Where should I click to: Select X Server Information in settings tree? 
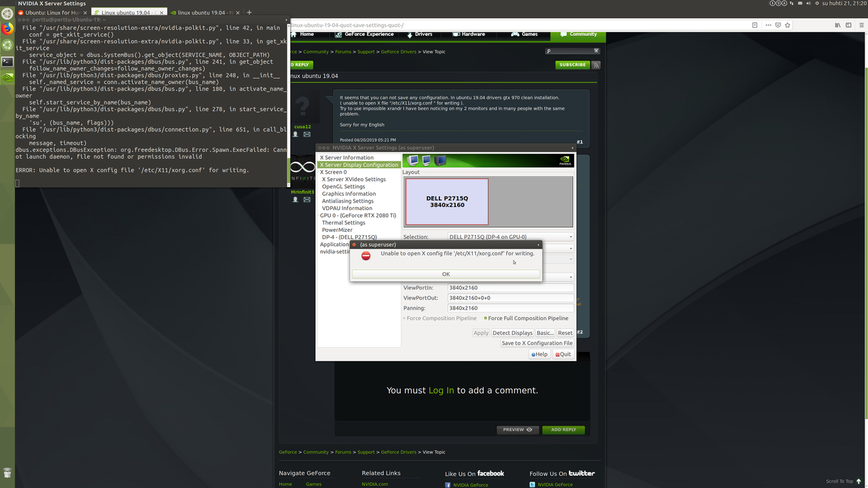coord(347,157)
